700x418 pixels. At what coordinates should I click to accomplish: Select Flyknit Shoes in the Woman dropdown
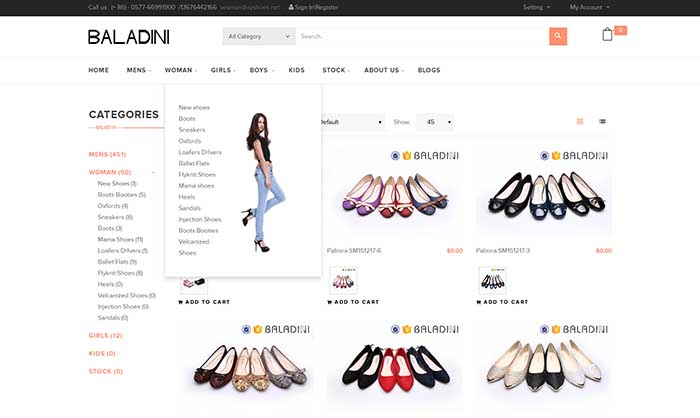[197, 175]
